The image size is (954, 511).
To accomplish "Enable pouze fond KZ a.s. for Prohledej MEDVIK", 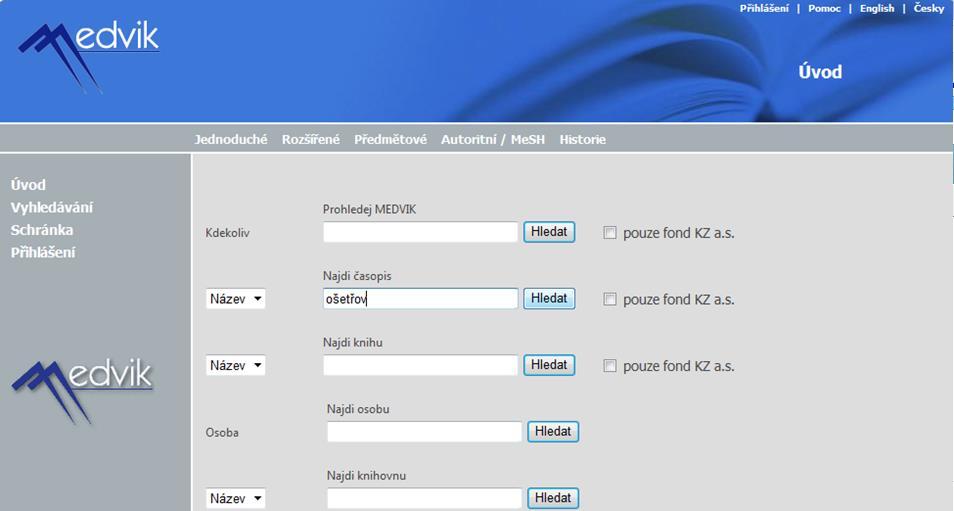I will click(610, 232).
